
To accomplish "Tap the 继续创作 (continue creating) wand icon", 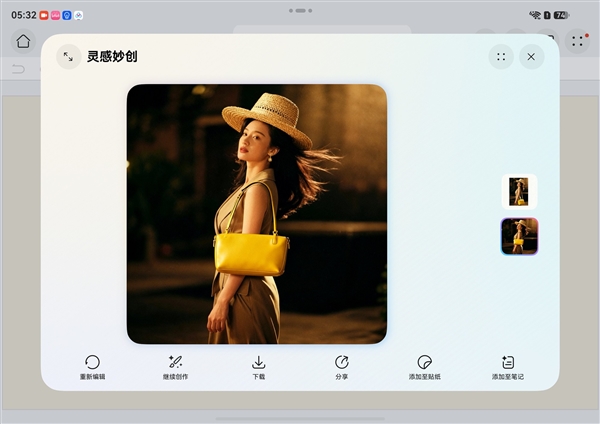I will pyautogui.click(x=175, y=362).
